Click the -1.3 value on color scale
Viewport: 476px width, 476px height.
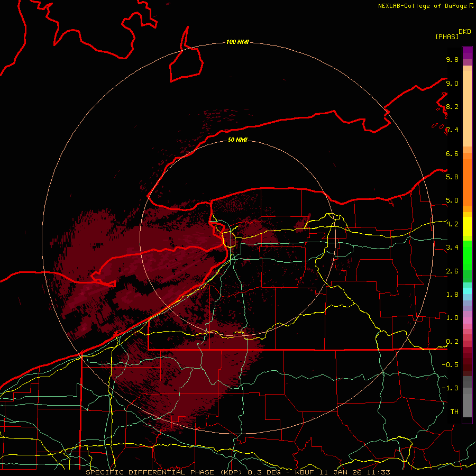click(x=450, y=388)
